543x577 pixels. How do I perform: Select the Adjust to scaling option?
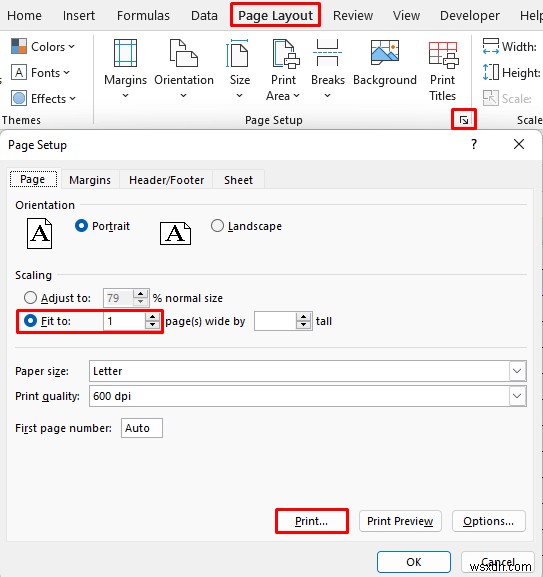(x=30, y=298)
